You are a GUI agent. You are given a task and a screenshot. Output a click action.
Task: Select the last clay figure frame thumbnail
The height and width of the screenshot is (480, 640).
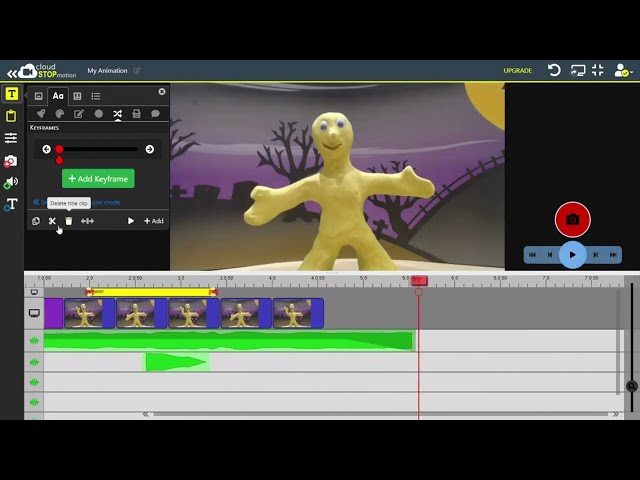pyautogui.click(x=298, y=313)
